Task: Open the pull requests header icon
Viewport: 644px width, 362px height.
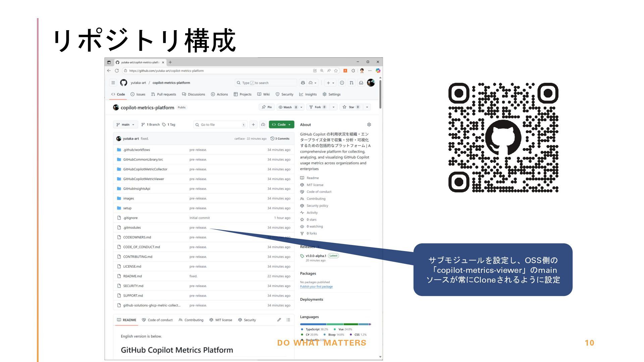Action: coord(351,83)
